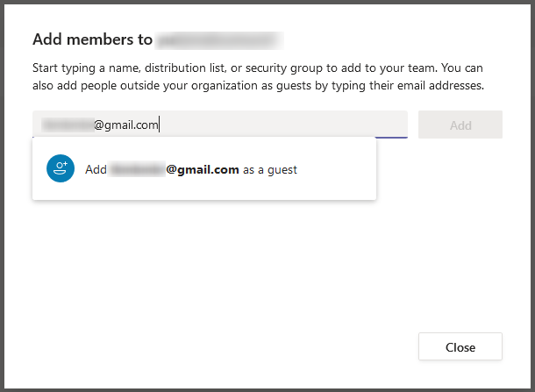This screenshot has height=392, width=535.
Task: Click empty space right of typed email
Action: [283, 125]
